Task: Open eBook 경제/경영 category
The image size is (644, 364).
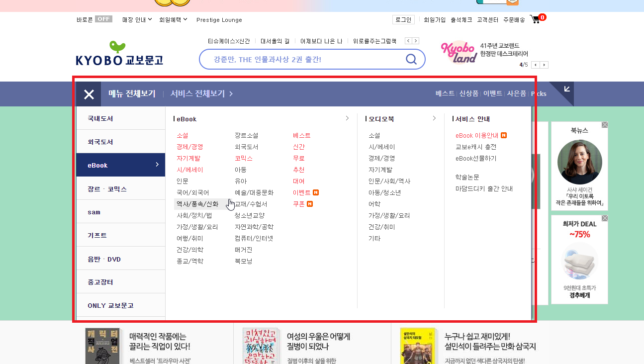Action: click(190, 147)
